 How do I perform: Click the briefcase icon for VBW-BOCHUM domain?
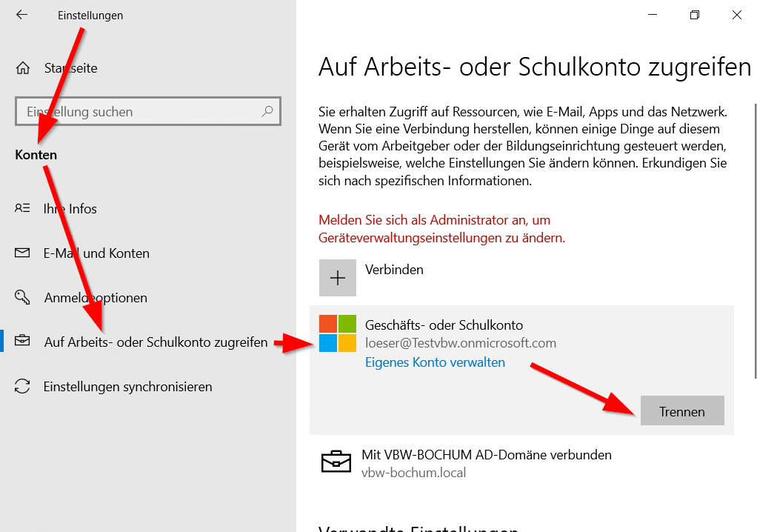click(336, 462)
